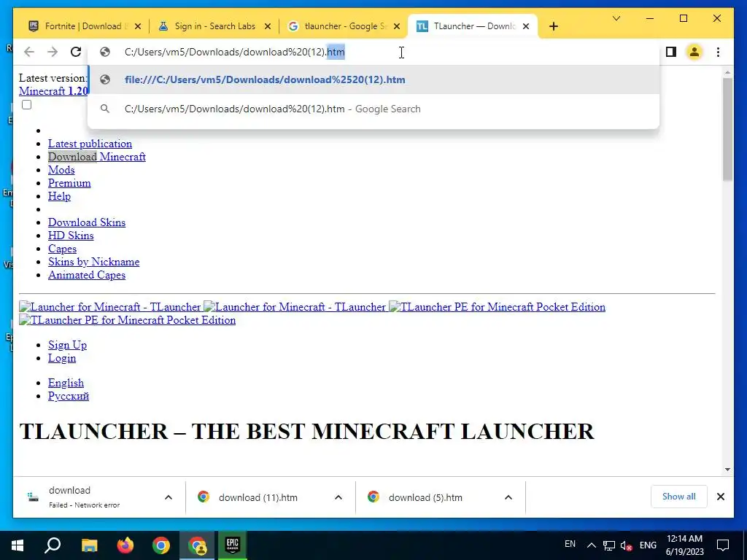Switch language to Русский link

click(x=69, y=396)
